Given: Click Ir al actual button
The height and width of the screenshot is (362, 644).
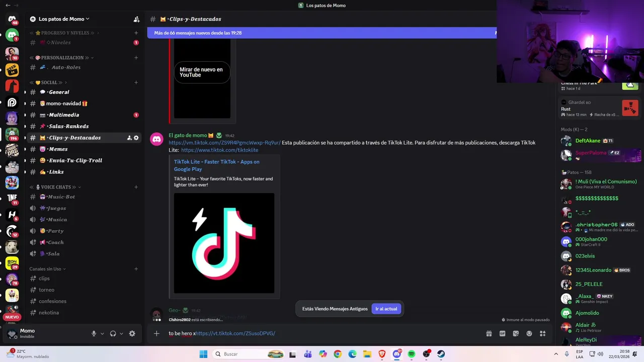Looking at the screenshot, I should [386, 309].
